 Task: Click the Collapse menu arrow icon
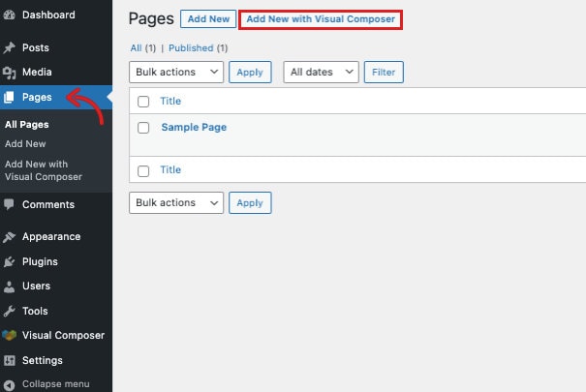9,385
